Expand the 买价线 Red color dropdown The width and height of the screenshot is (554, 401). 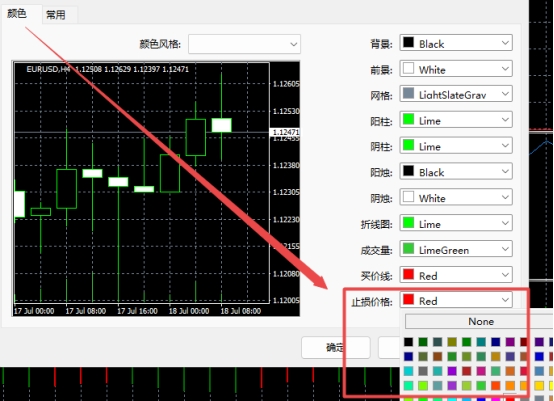456,275
